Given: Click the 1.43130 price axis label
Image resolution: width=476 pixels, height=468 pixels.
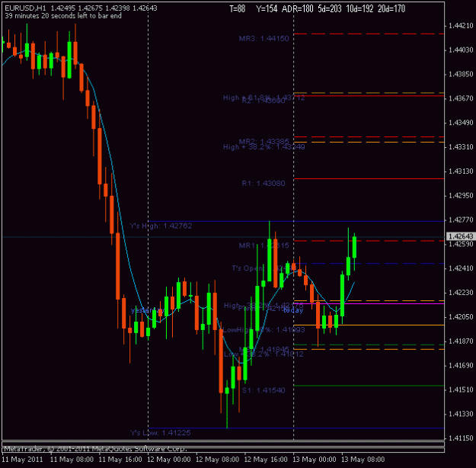Looking at the screenshot, I should click(x=461, y=171).
